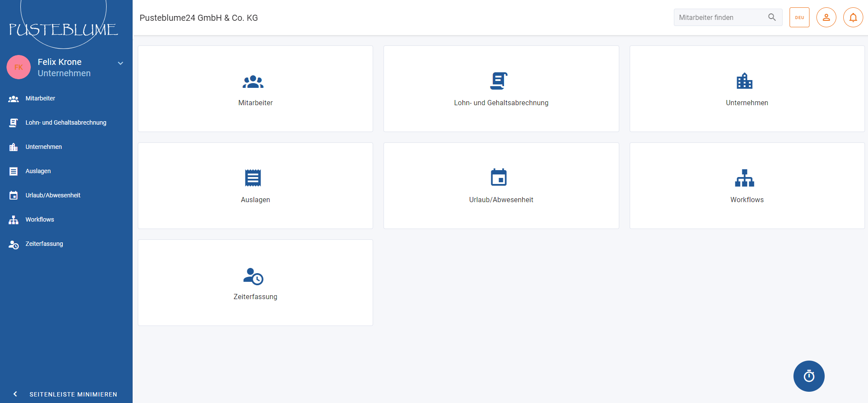Click the Unternehmen card label
Image resolution: width=868 pixels, height=403 pixels.
pyautogui.click(x=747, y=103)
